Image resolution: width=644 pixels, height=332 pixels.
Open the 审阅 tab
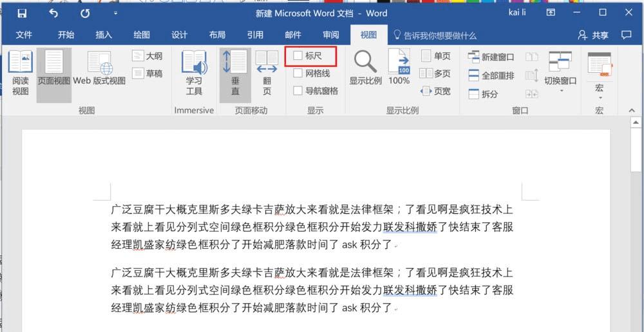[x=330, y=35]
